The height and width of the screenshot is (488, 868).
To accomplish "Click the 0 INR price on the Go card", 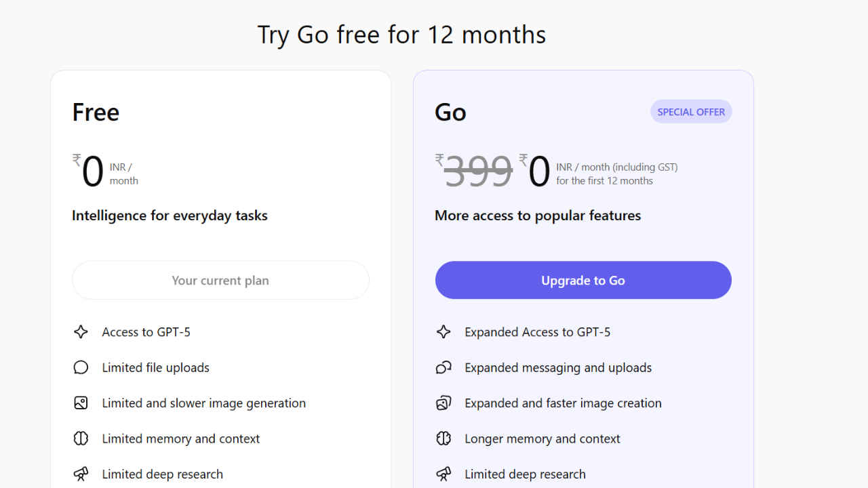I will point(538,171).
